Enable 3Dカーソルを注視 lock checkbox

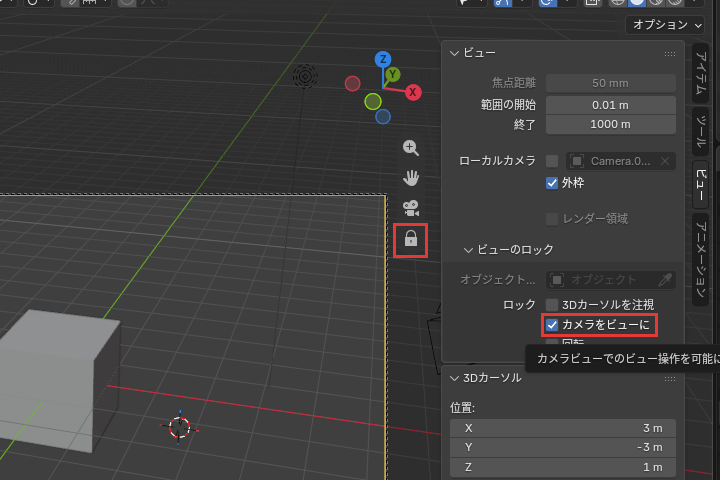point(552,305)
